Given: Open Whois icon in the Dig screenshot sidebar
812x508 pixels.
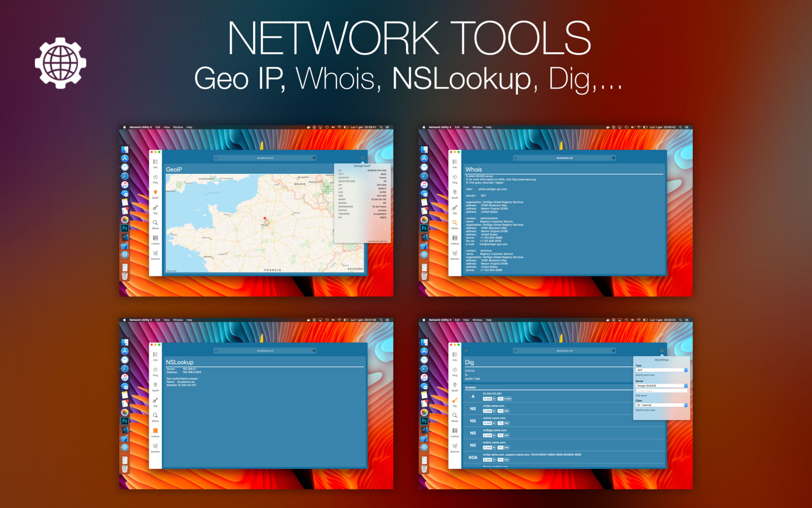Looking at the screenshot, I should click(x=455, y=416).
